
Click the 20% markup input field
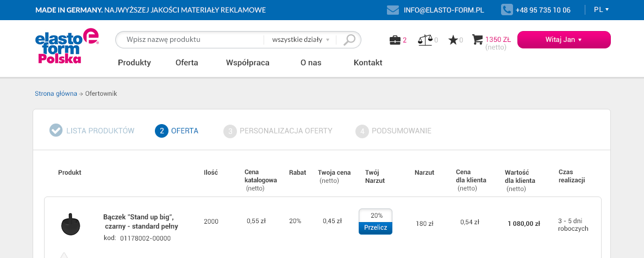pyautogui.click(x=376, y=216)
